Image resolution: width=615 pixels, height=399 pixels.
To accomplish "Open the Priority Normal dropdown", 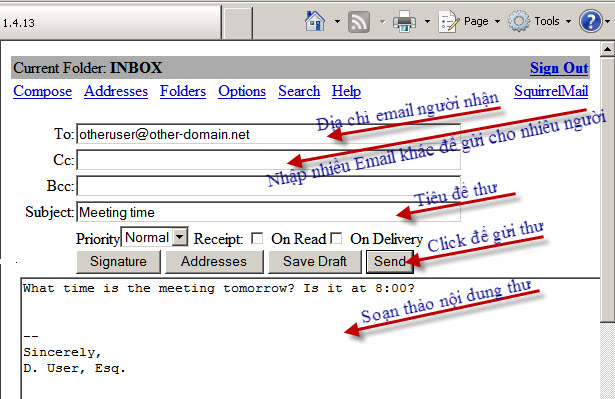I will click(x=155, y=237).
